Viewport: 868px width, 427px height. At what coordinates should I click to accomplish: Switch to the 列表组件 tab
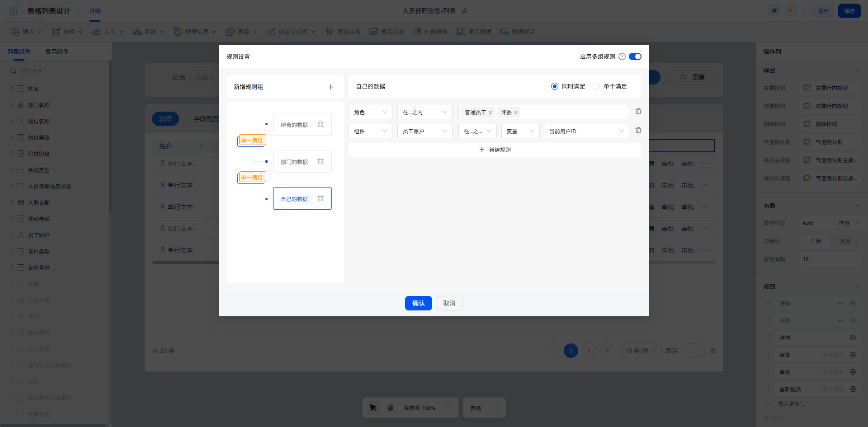19,52
